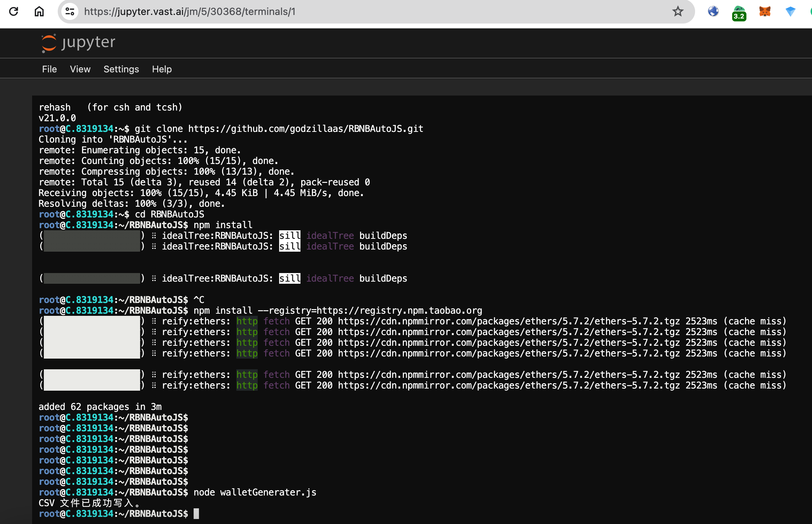Open the Settings menu

tap(121, 69)
